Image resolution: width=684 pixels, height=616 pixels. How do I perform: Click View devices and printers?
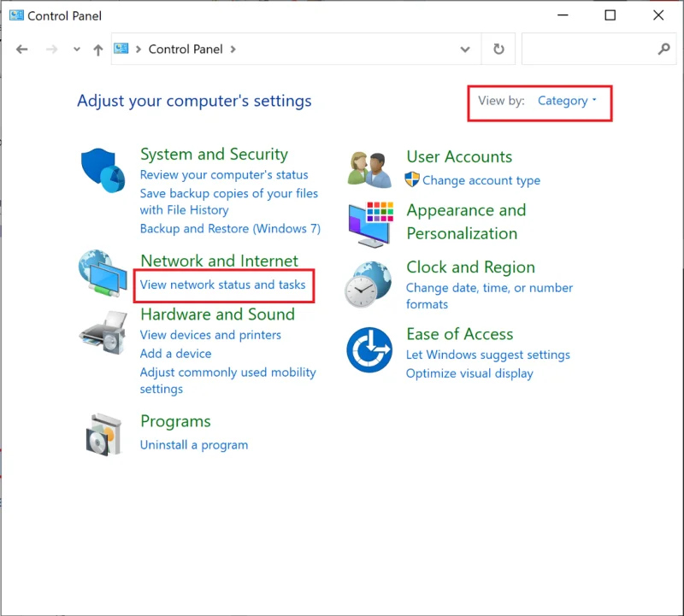click(210, 335)
